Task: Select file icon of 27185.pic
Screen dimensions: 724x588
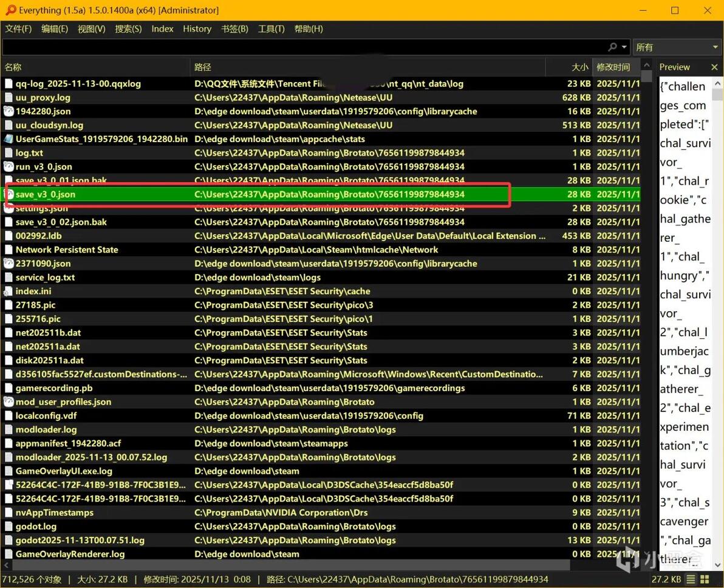Action: 9,306
